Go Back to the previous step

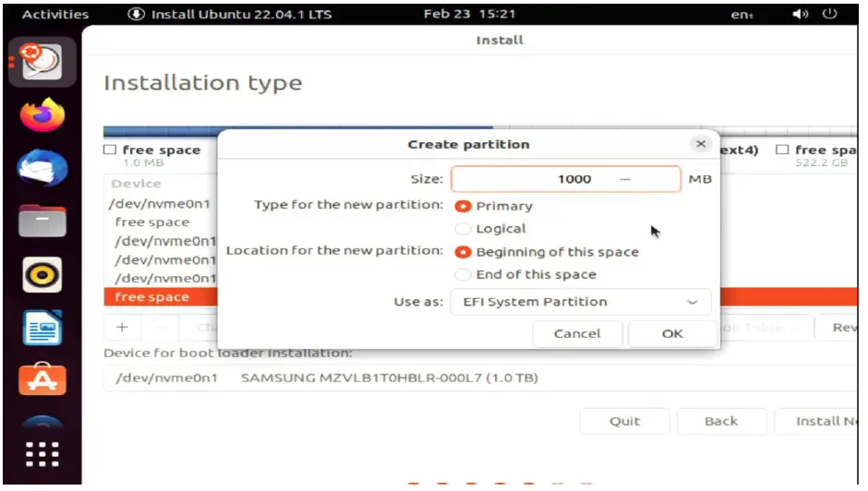pyautogui.click(x=721, y=421)
